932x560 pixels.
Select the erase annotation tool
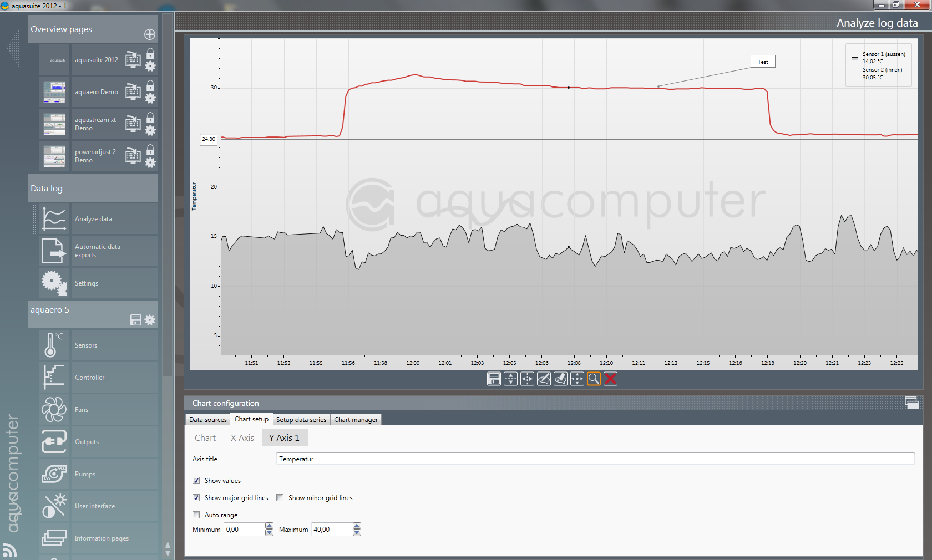click(x=560, y=379)
